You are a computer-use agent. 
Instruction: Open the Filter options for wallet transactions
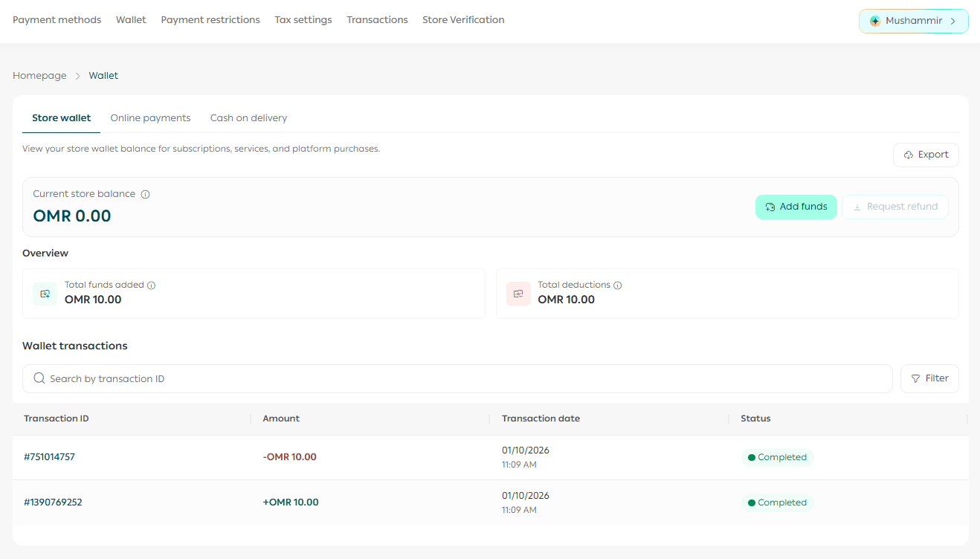(x=929, y=378)
